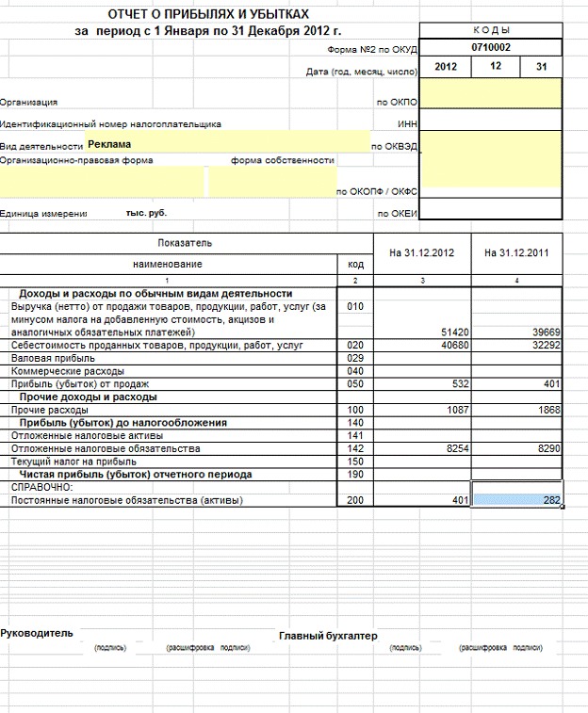Image resolution: width=588 pixels, height=713 pixels.
Task: Click the revenue cell showing 51420
Action: (425, 332)
